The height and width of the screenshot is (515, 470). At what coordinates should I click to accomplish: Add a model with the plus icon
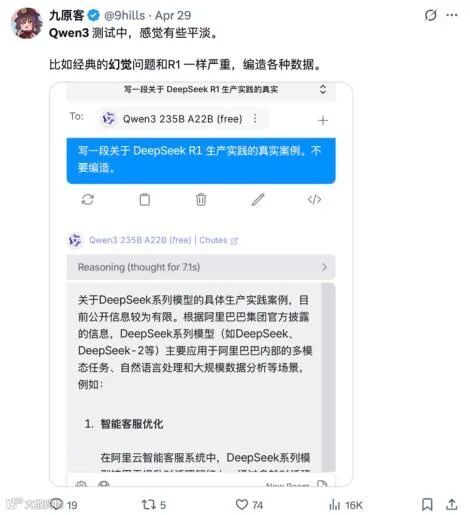pos(323,120)
